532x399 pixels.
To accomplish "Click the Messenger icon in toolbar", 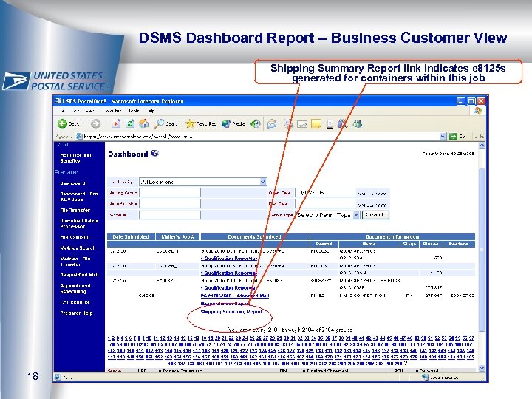I will [358, 124].
